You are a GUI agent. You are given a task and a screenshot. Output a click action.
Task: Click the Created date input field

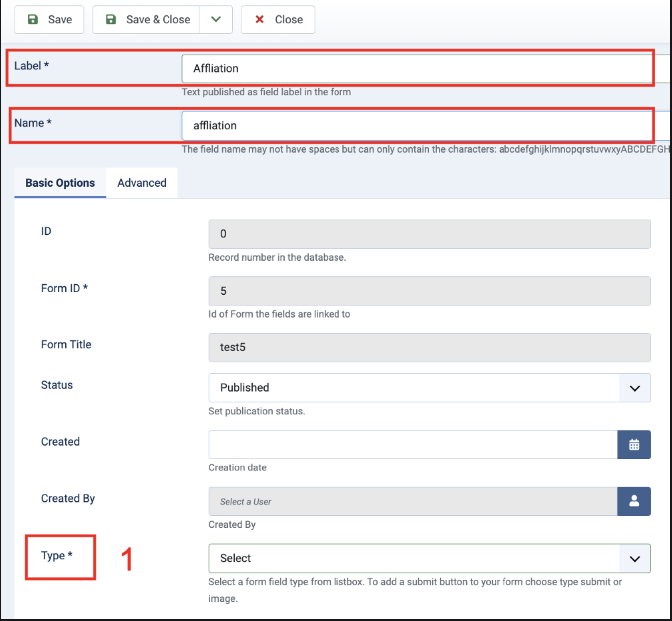point(413,445)
